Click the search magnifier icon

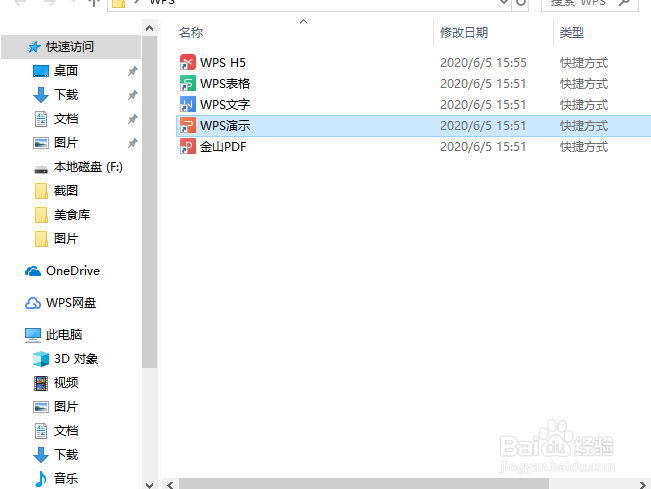click(x=624, y=2)
